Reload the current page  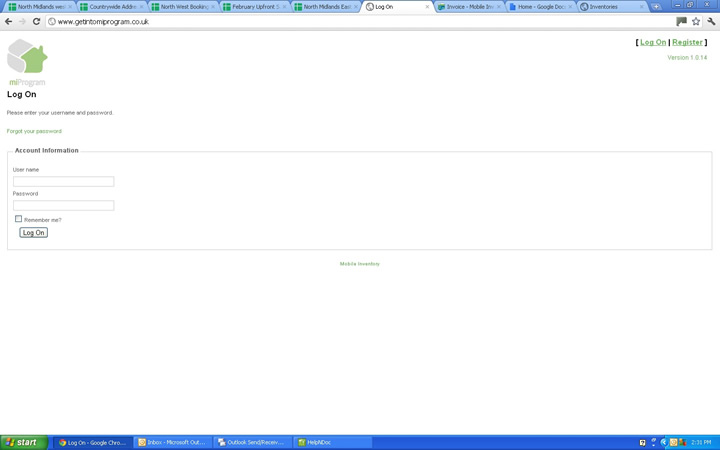37,21
